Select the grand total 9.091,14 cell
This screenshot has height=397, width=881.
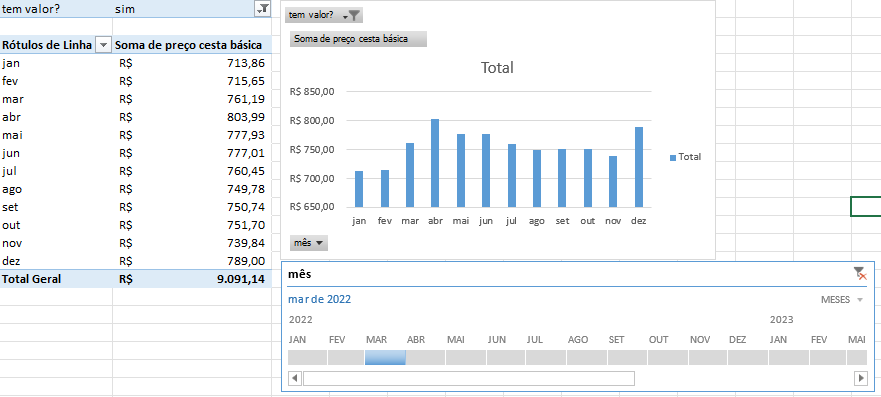coord(192,279)
